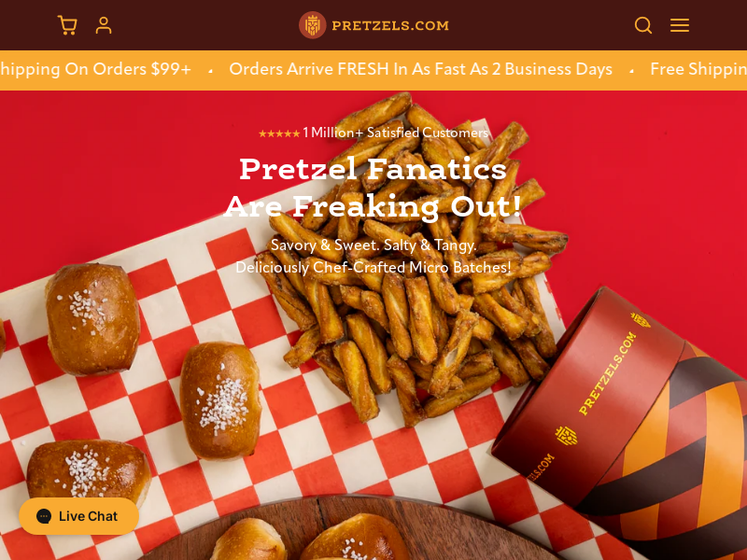Image resolution: width=747 pixels, height=560 pixels.
Task: Select the '1 Million+ Satisfied Customers' text
Action: click(x=395, y=133)
